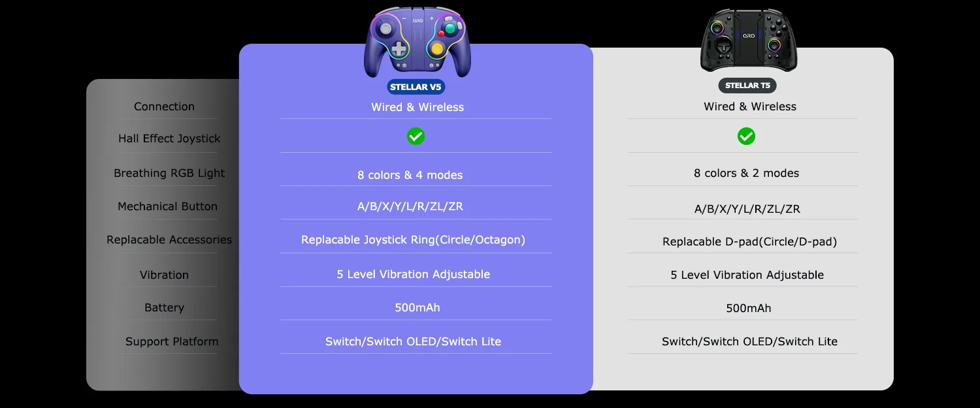This screenshot has width=980, height=408.
Task: Select the Hall Effect Joystick row label
Action: [x=169, y=138]
